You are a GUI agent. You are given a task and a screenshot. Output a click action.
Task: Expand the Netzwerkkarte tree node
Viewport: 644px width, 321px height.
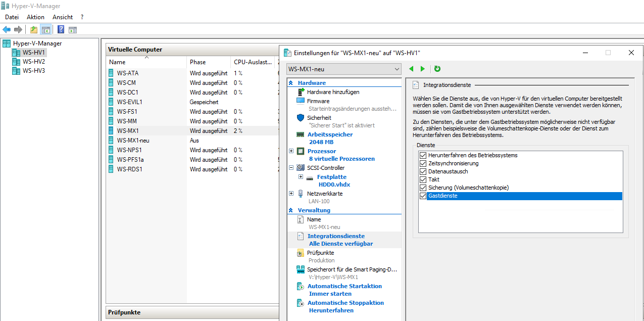click(291, 194)
